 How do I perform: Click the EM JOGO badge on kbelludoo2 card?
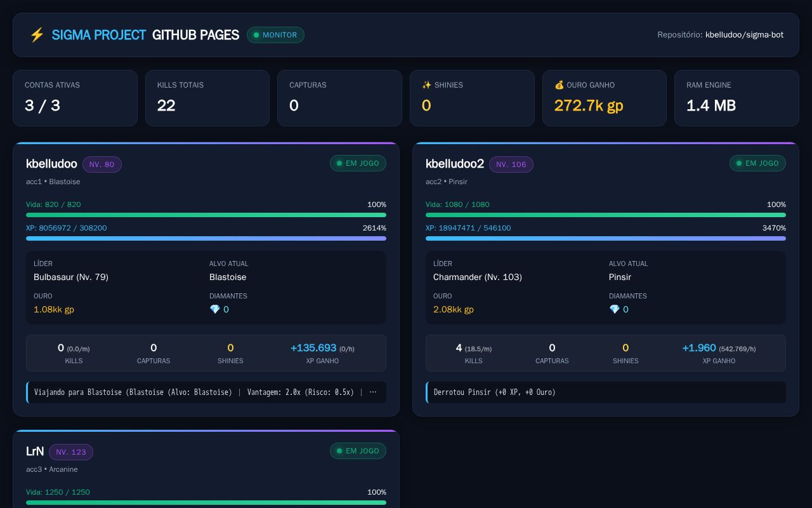757,163
